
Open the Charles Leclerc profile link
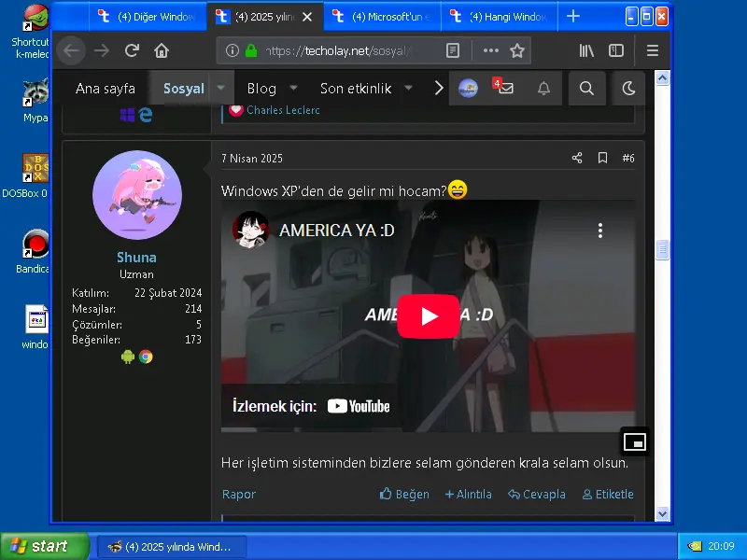[283, 110]
